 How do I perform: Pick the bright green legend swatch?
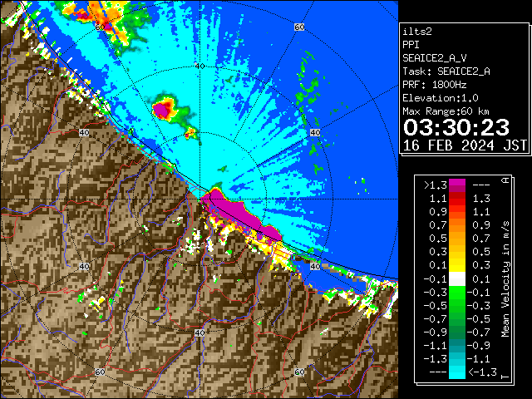(457, 292)
